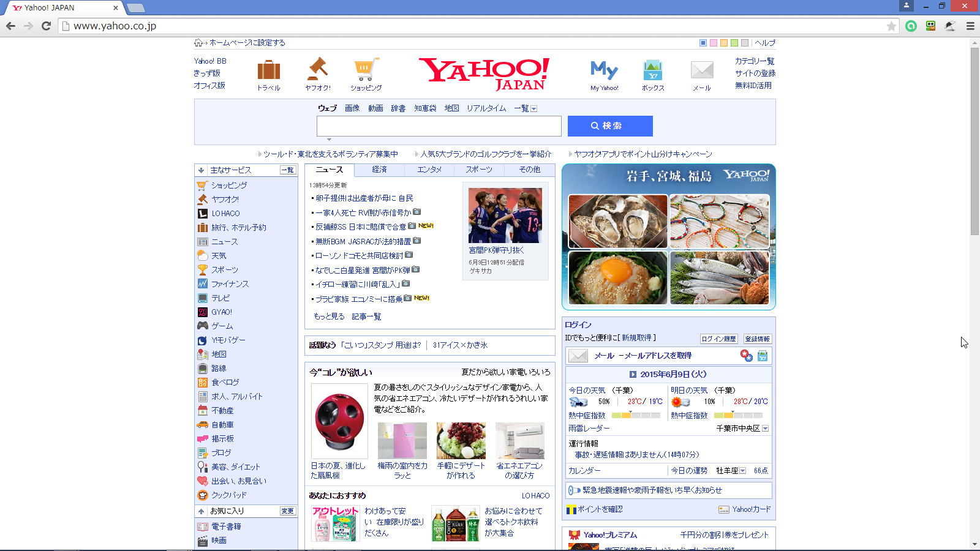Click 地図 map icon in sidebar

pyautogui.click(x=203, y=354)
